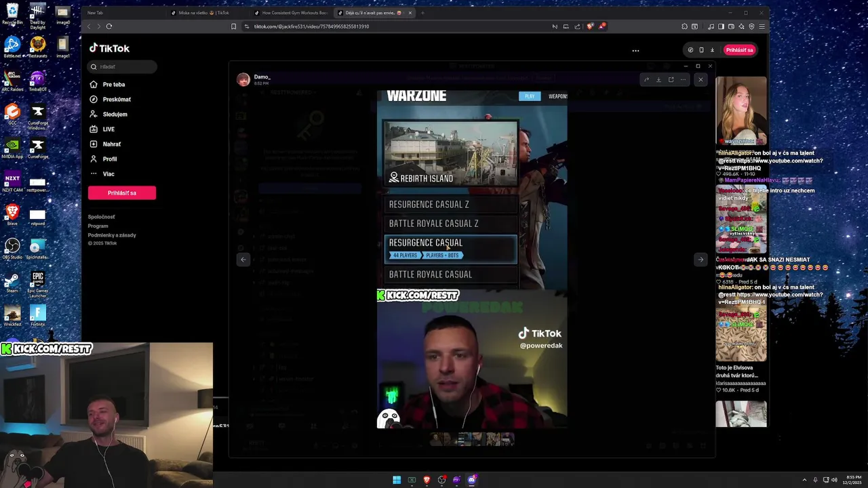This screenshot has width=868, height=488.
Task: Open Brave browser from taskbar
Action: (427, 480)
